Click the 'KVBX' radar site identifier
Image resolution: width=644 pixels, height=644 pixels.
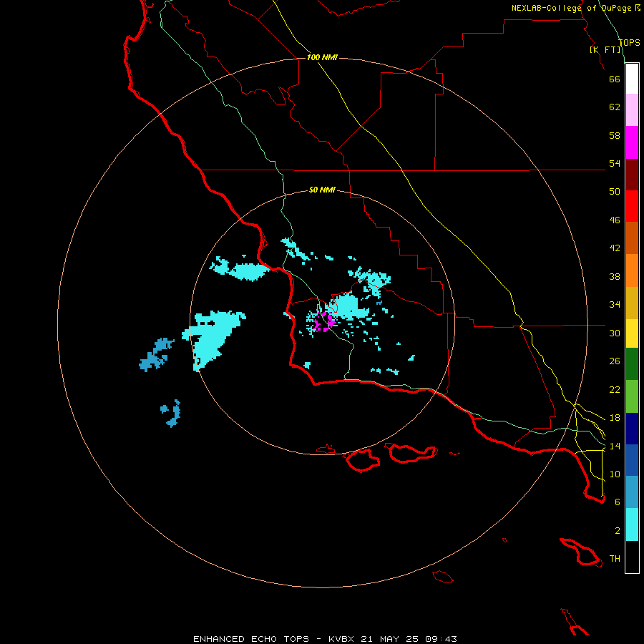tap(341, 639)
